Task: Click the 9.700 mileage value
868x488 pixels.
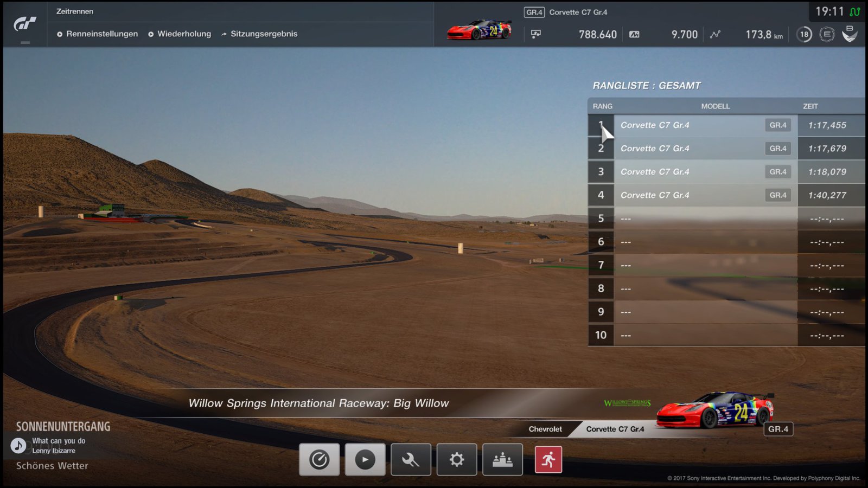Action: coord(685,34)
